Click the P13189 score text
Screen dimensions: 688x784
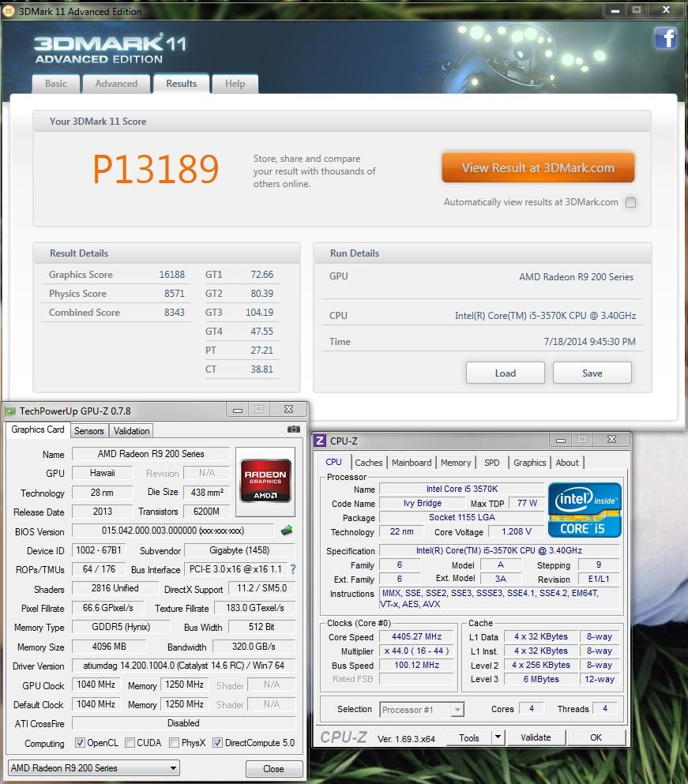tap(156, 168)
